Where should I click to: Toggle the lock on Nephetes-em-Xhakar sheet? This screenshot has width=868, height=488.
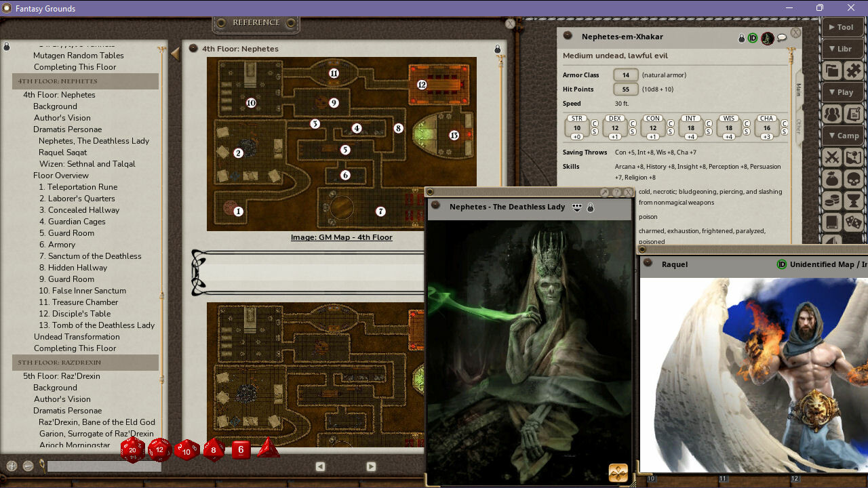coord(741,38)
